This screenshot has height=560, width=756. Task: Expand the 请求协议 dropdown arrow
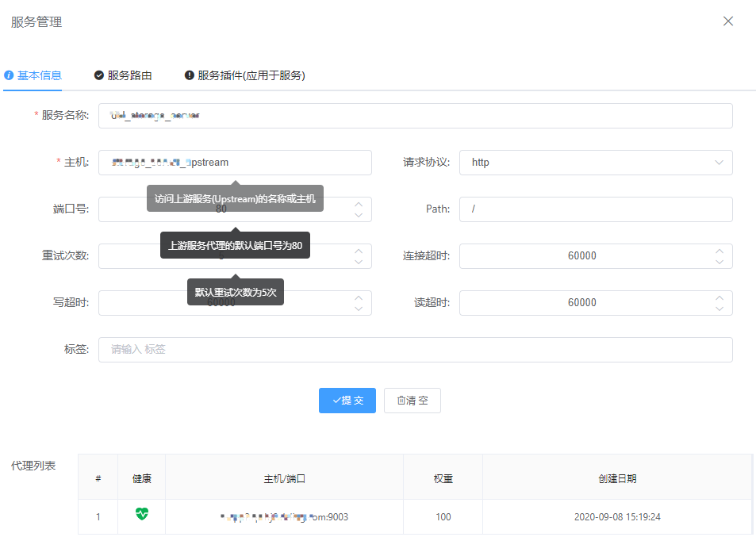coord(719,163)
